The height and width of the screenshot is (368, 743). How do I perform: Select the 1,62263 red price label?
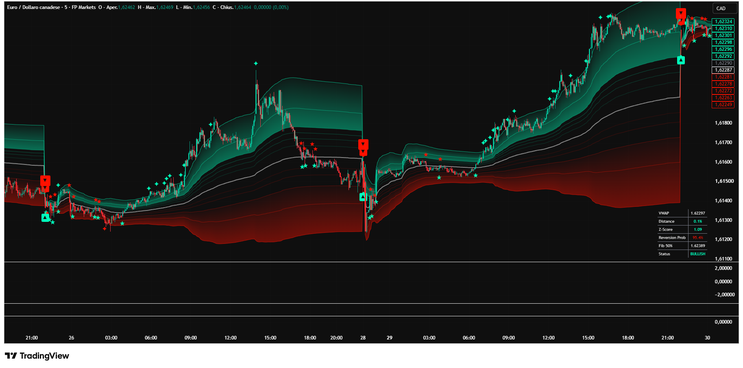tap(723, 98)
